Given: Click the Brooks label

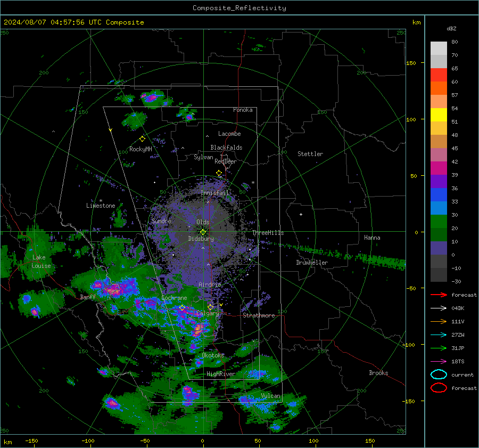Looking at the screenshot, I should tap(378, 373).
